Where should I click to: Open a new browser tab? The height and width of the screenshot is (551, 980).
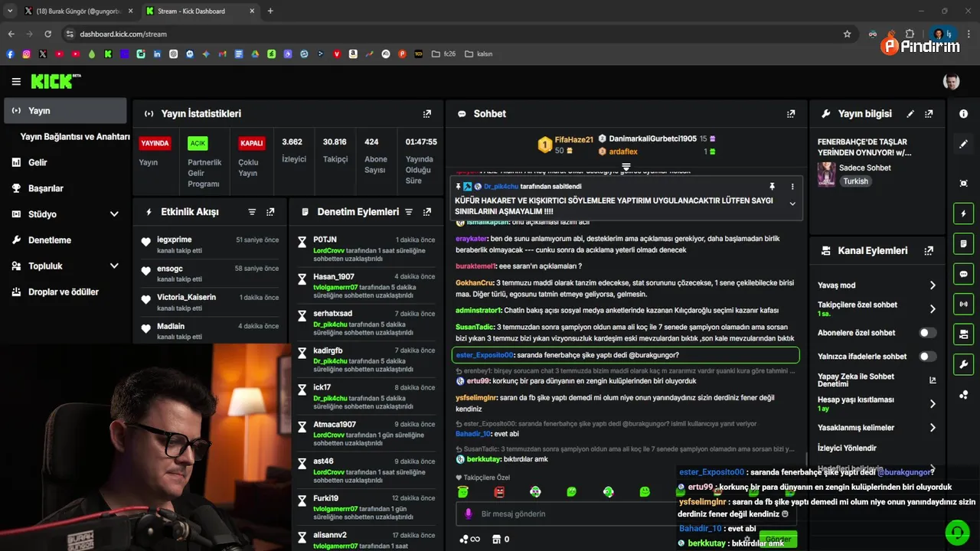270,11
